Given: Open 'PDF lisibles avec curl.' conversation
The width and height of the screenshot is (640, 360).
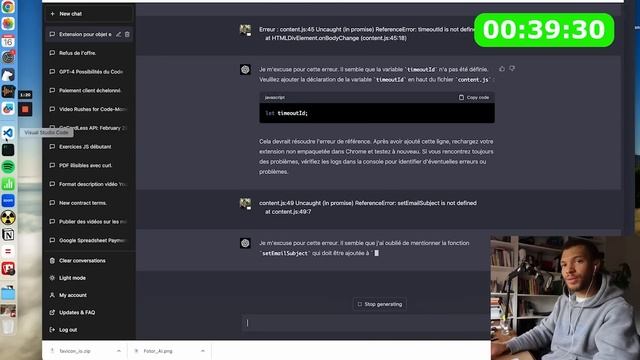Looking at the screenshot, I should (89, 165).
